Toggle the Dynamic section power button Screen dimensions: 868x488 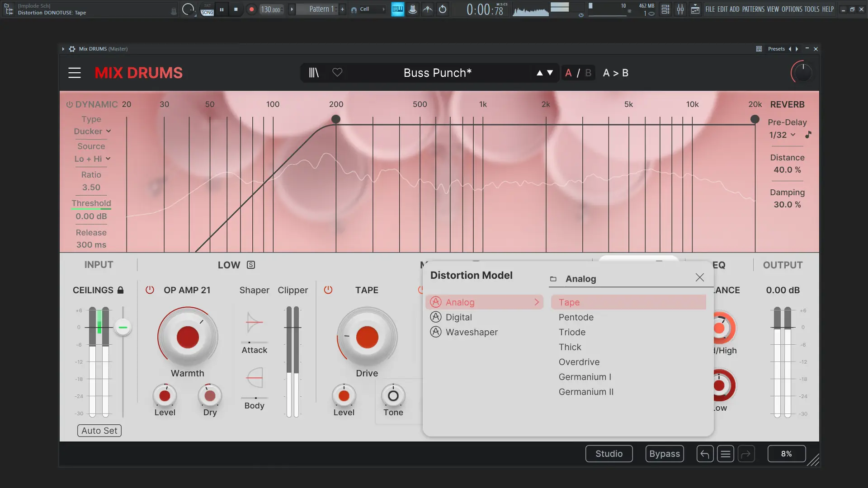(x=70, y=104)
